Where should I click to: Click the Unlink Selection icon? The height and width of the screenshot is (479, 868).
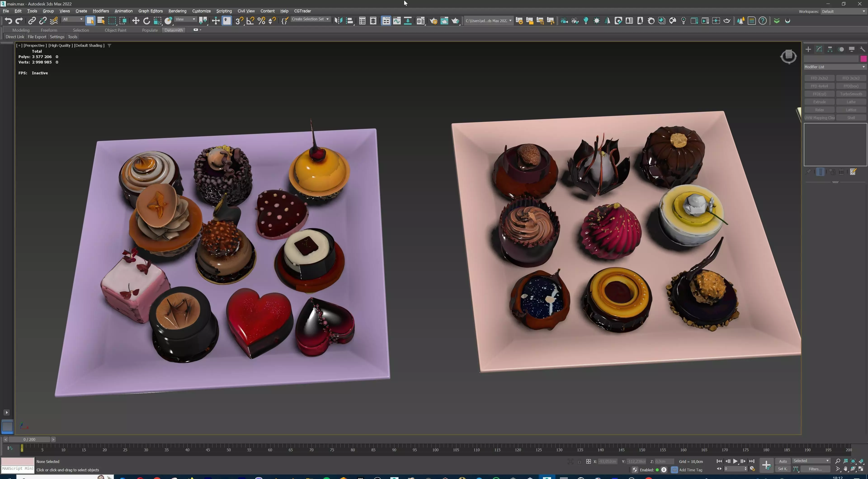[42, 21]
